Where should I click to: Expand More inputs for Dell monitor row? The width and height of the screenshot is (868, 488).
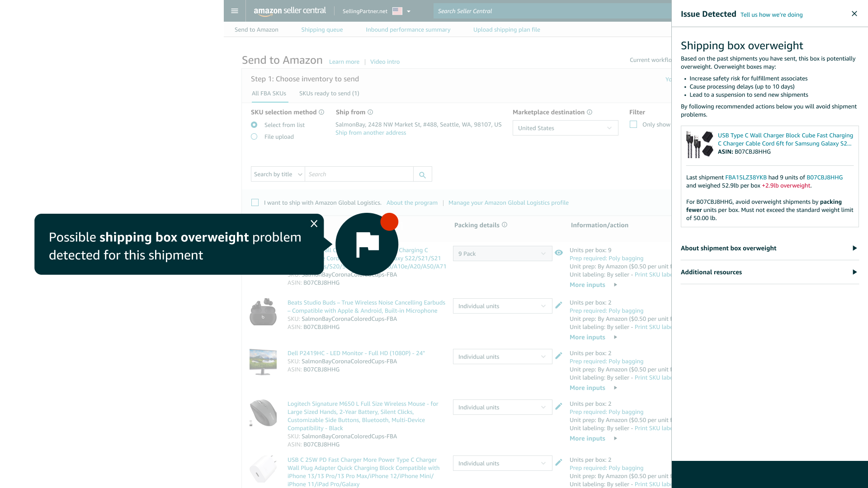(593, 388)
